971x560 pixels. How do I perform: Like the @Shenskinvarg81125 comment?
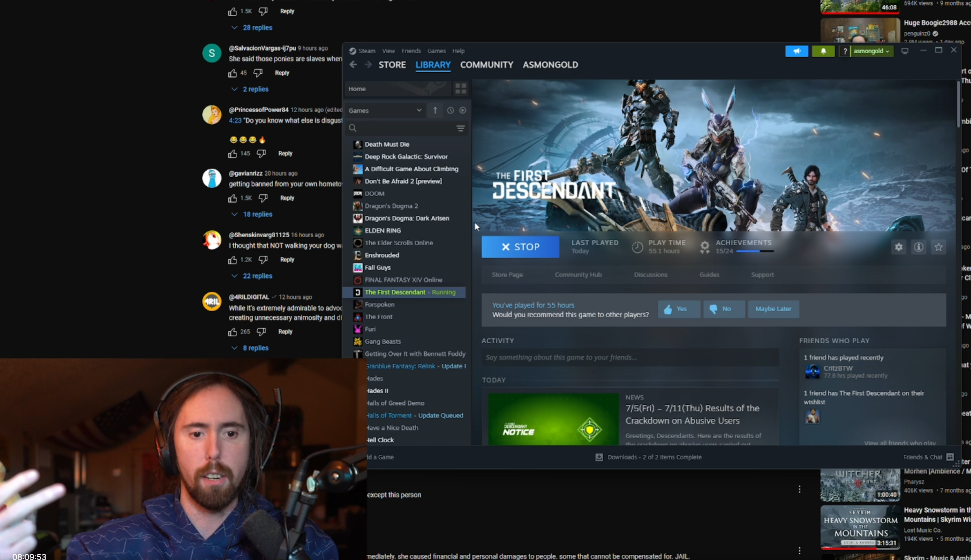[x=232, y=260]
